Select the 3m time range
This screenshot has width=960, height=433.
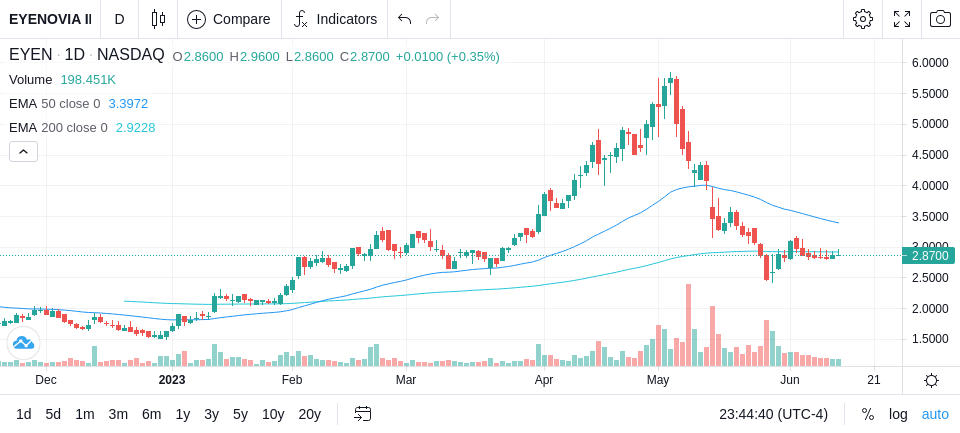point(118,414)
